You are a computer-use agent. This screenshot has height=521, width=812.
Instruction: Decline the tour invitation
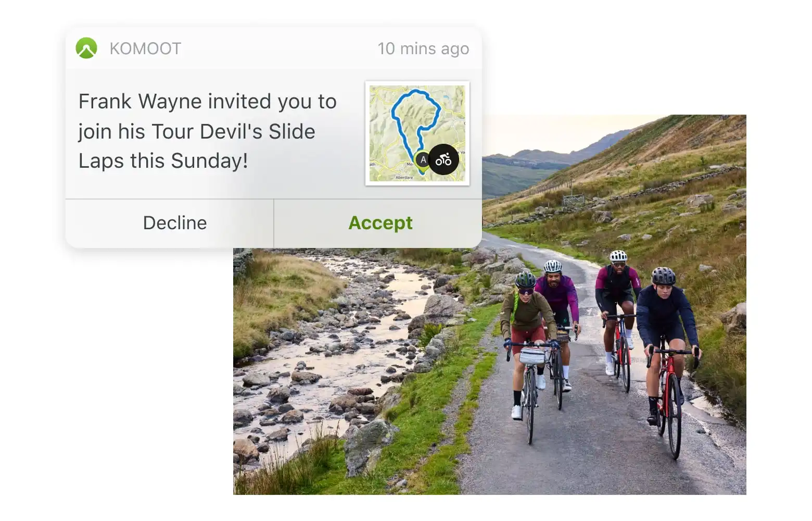point(174,223)
